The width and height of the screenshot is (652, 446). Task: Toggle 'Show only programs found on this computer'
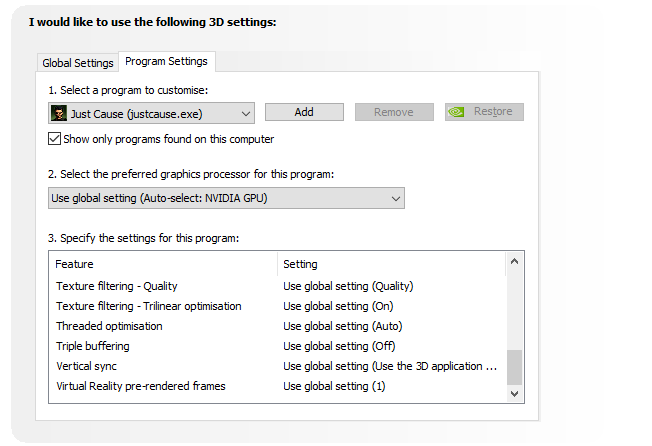point(55,139)
